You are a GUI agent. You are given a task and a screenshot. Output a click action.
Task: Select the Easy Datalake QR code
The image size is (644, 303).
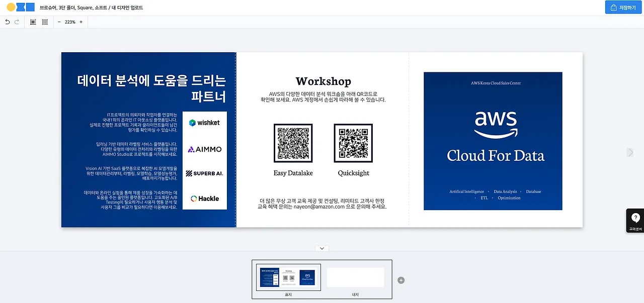(293, 143)
